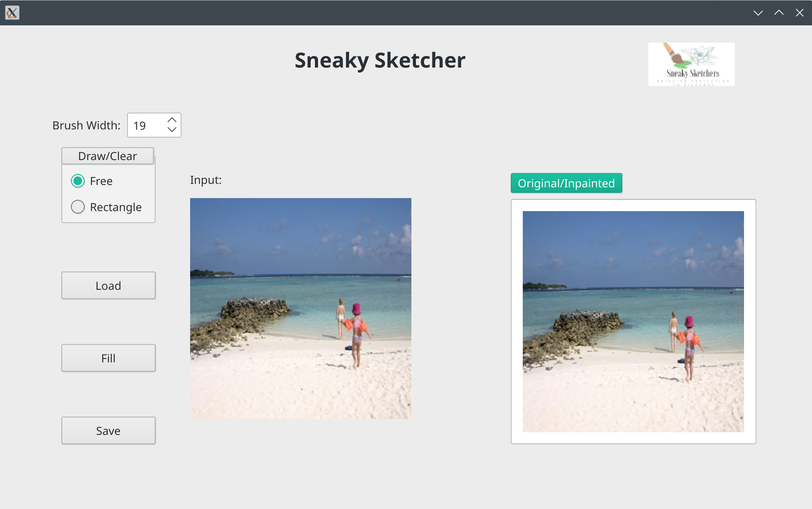Click the input beach image canvas
This screenshot has height=509, width=812.
(300, 308)
